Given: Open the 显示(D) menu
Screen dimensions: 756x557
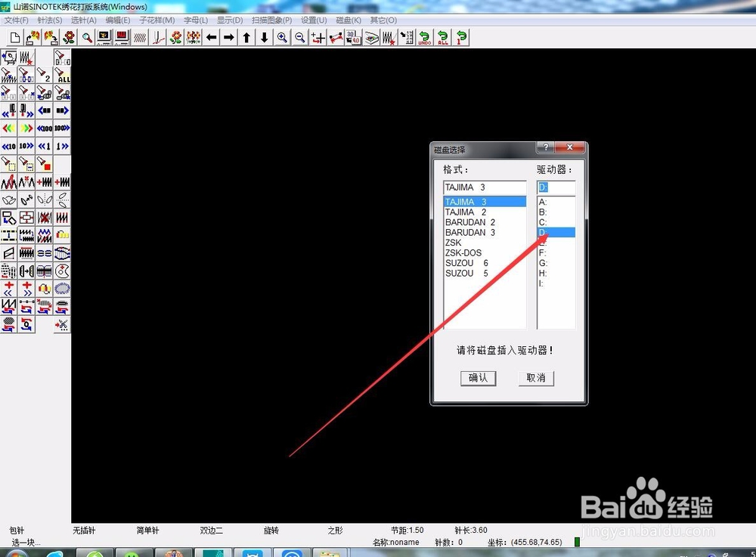Looking at the screenshot, I should click(x=230, y=20).
